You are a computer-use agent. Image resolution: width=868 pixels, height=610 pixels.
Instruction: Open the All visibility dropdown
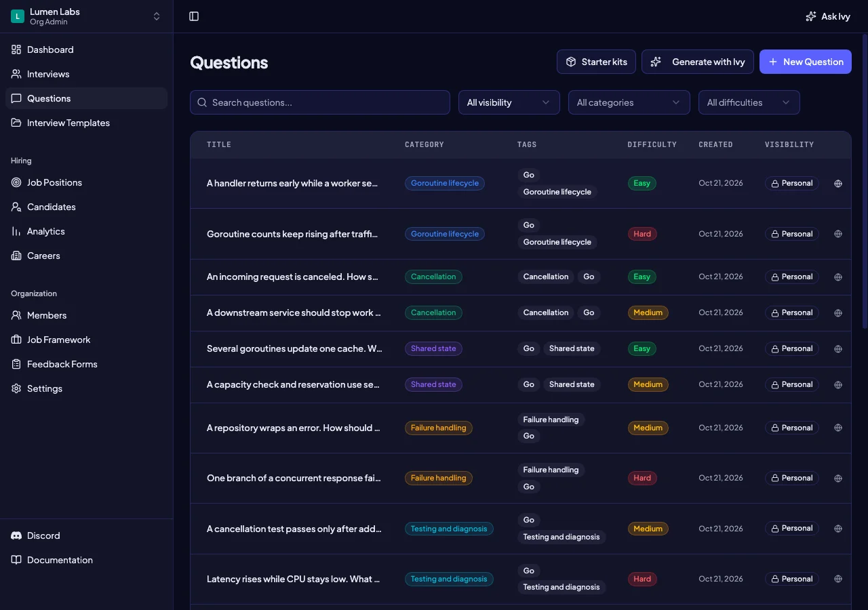tap(509, 102)
